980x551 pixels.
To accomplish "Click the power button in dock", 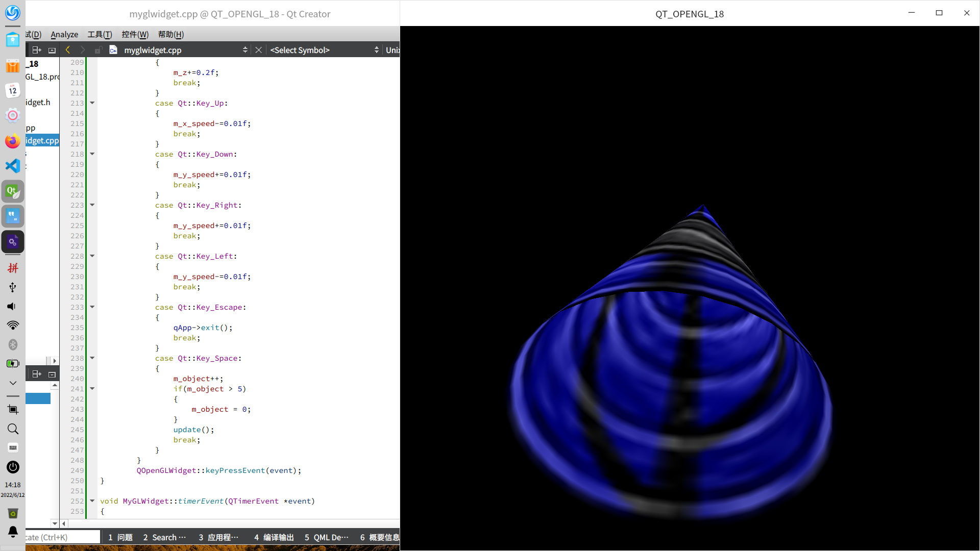I will pyautogui.click(x=13, y=467).
